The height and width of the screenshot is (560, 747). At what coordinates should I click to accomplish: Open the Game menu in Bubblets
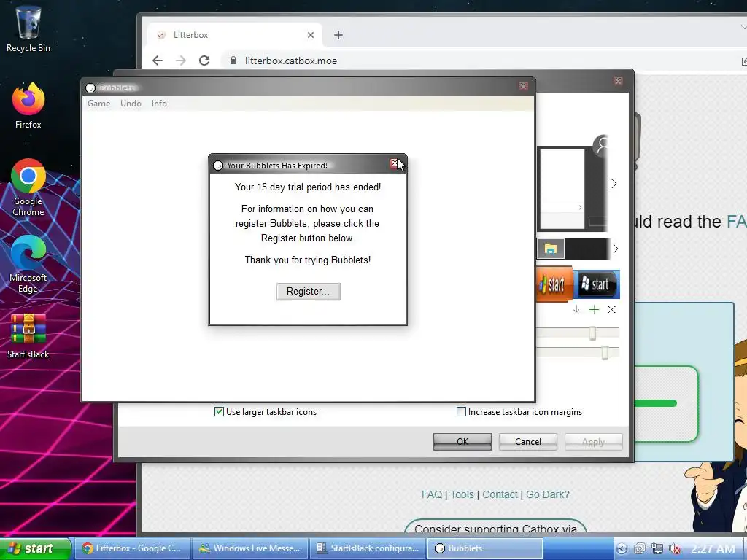pyautogui.click(x=99, y=104)
